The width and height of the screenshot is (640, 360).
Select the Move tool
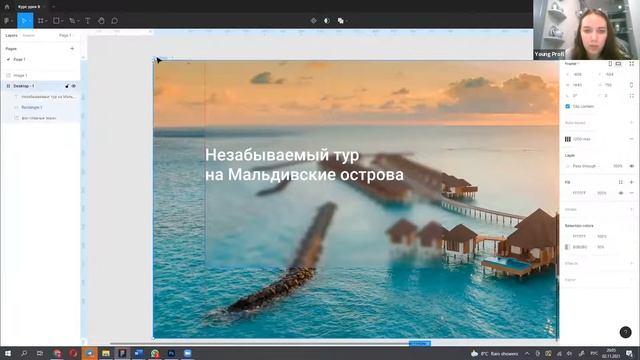pos(24,20)
